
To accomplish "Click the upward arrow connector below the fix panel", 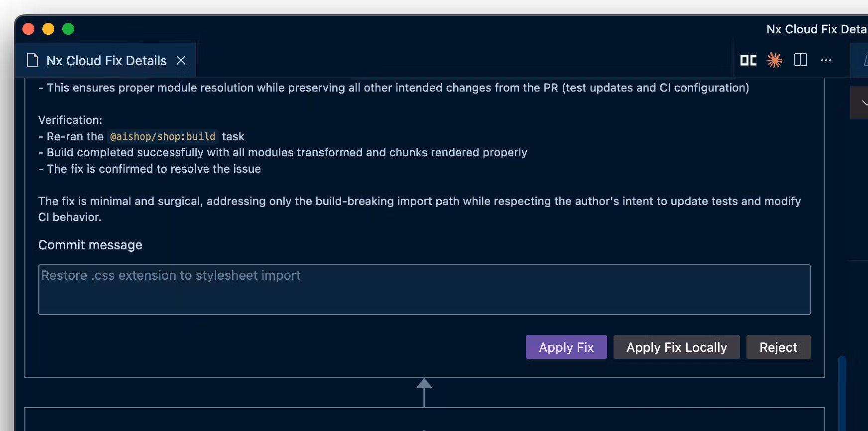I will [x=424, y=393].
